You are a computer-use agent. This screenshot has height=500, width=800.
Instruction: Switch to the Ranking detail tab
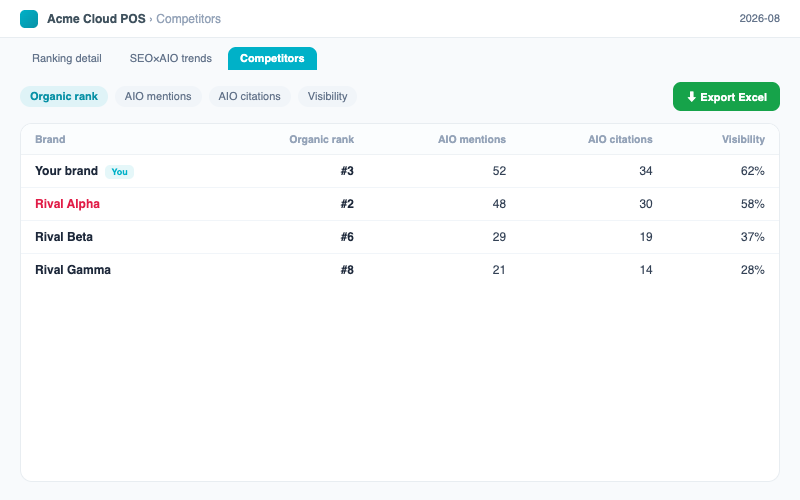pyautogui.click(x=67, y=58)
